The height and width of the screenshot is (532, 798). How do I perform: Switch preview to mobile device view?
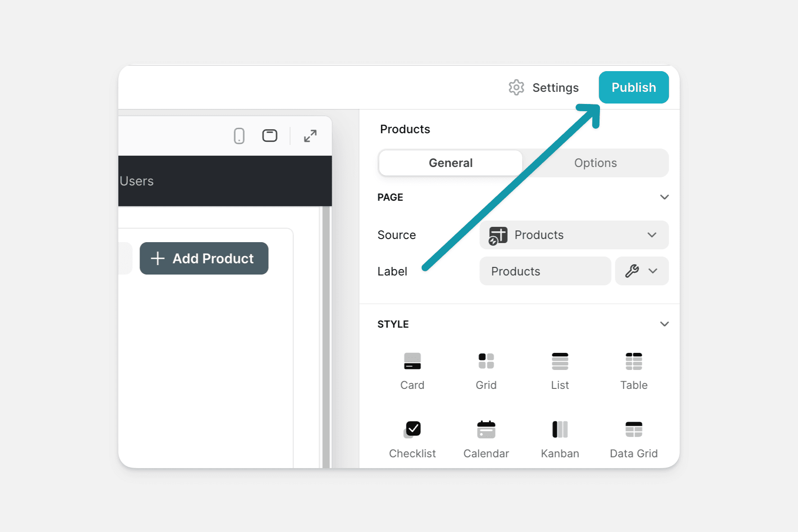point(239,136)
